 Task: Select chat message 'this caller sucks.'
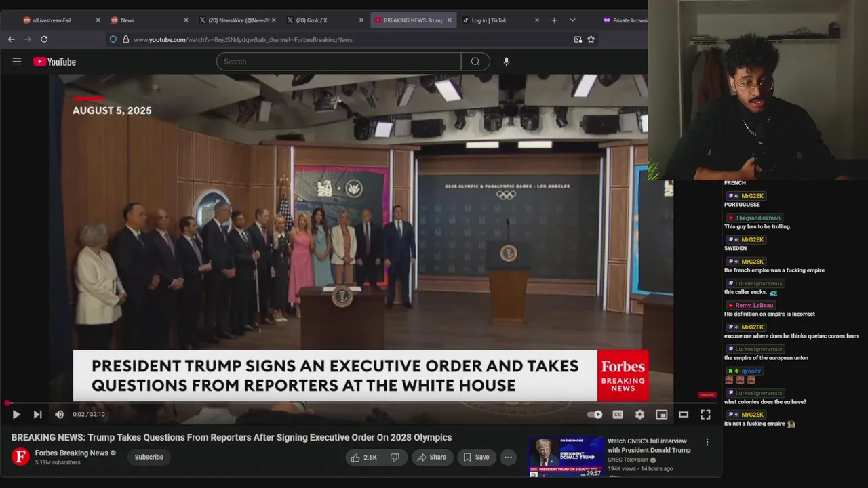(x=745, y=292)
